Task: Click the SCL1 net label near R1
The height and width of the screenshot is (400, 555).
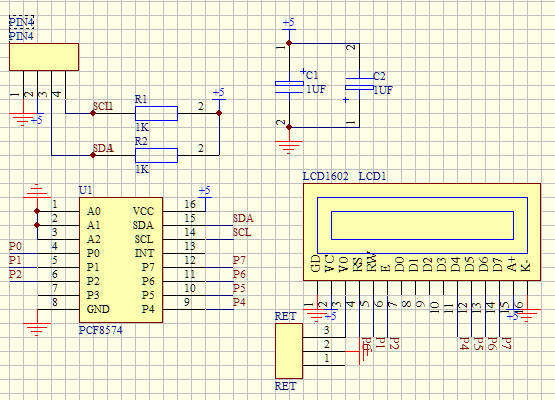Action: (x=103, y=106)
